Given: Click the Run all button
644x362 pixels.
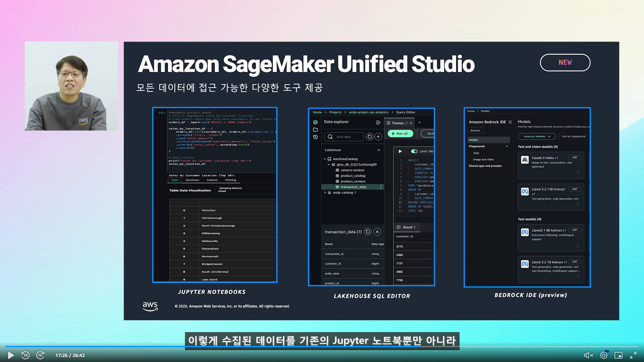Looking at the screenshot, I should coord(400,133).
